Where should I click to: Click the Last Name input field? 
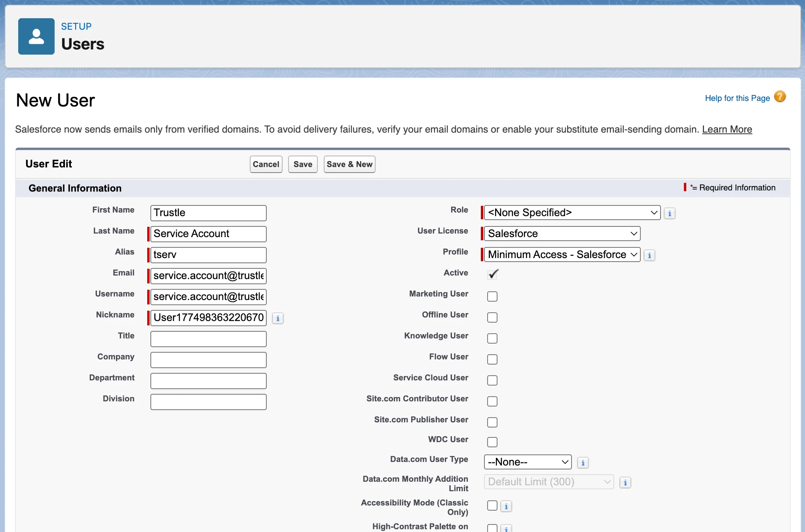pyautogui.click(x=209, y=234)
